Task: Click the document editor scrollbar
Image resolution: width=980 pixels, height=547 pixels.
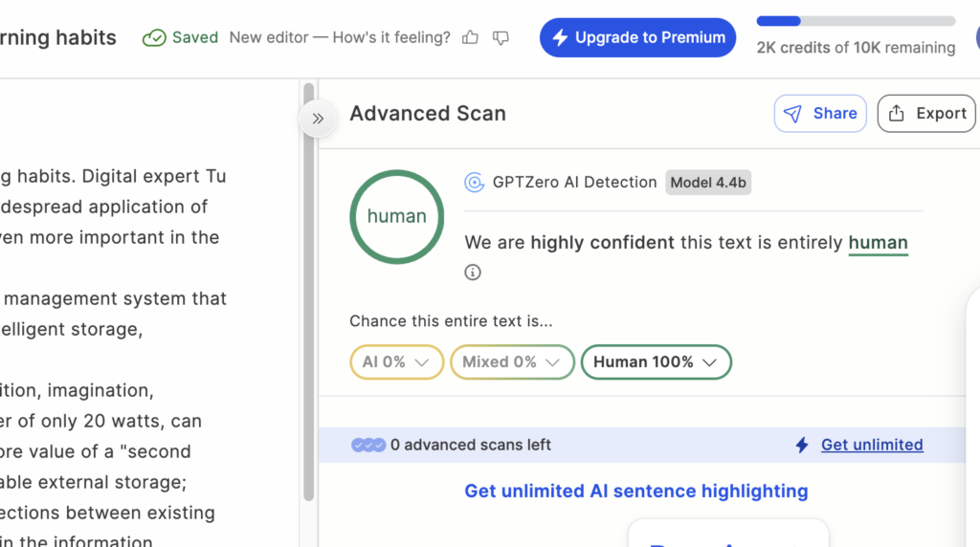Action: (308, 287)
